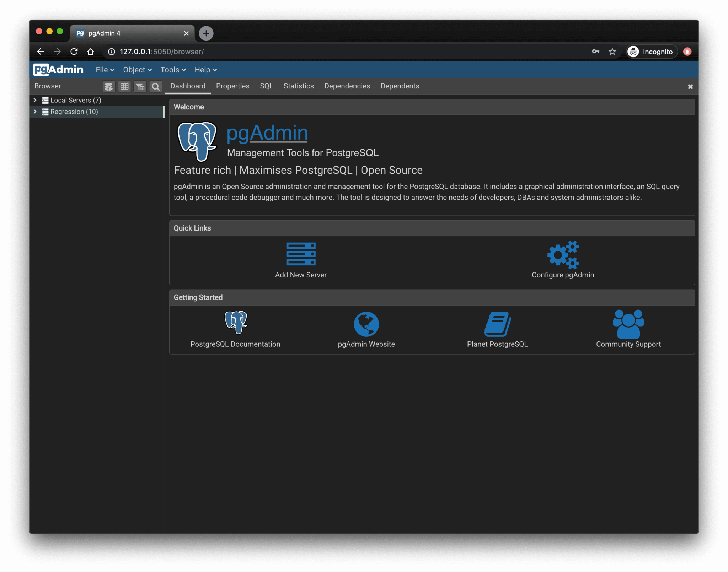The image size is (728, 572).
Task: Click the Search Objects magnifier icon
Action: [x=156, y=86]
